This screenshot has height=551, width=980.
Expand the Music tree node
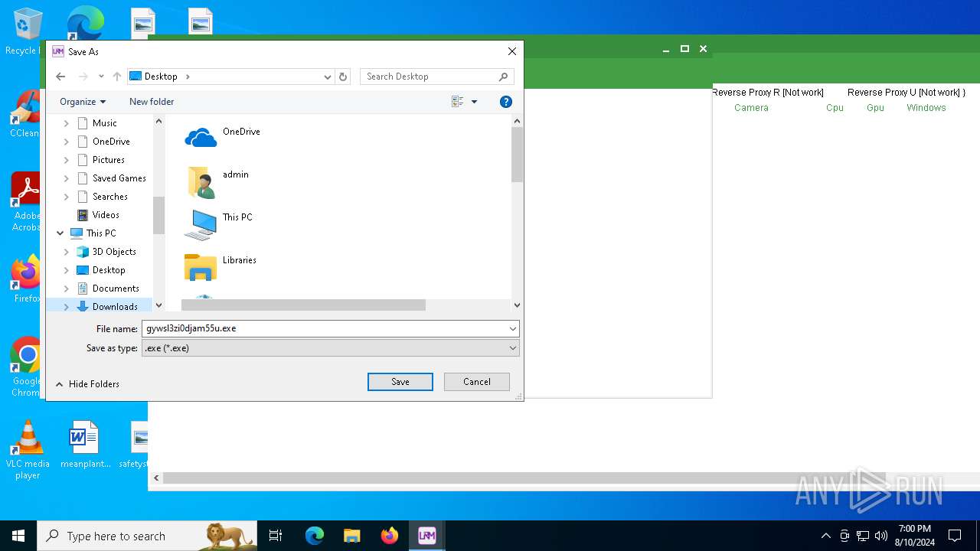[67, 123]
